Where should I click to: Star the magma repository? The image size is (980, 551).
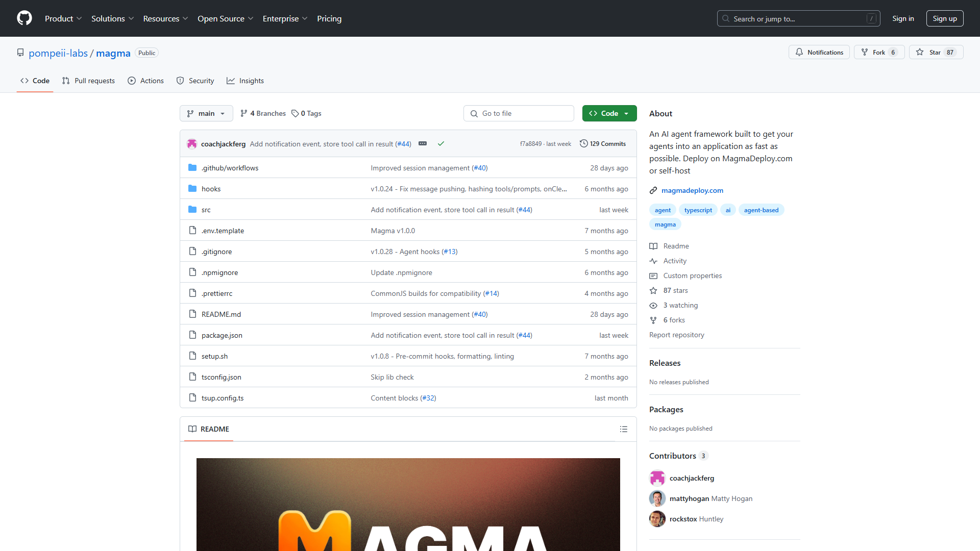pos(936,52)
